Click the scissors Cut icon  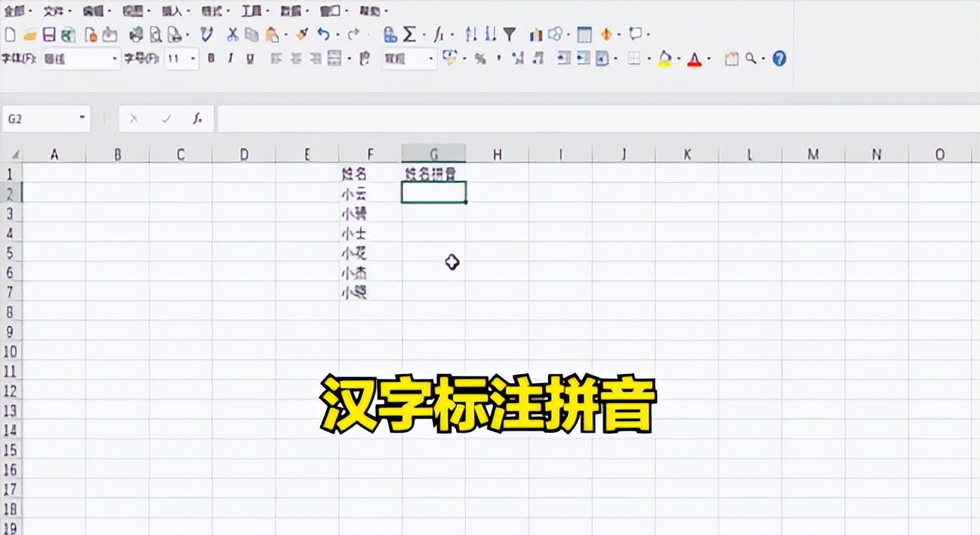(233, 35)
